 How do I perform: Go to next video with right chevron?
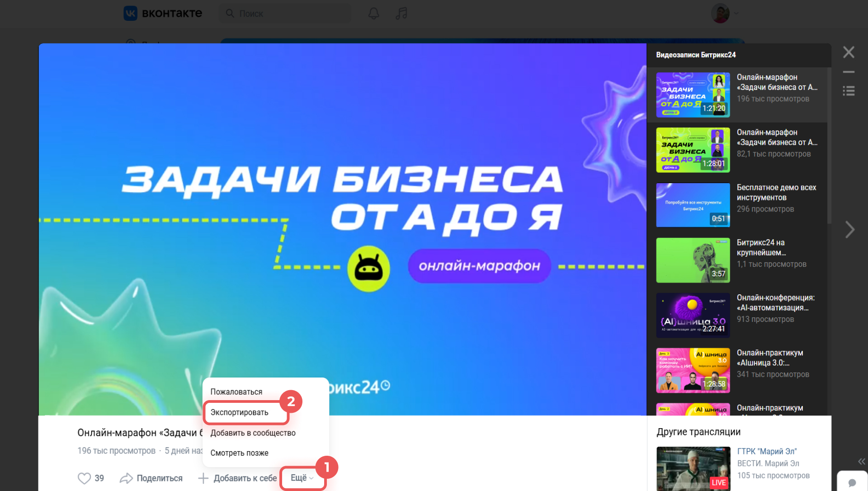pos(849,230)
